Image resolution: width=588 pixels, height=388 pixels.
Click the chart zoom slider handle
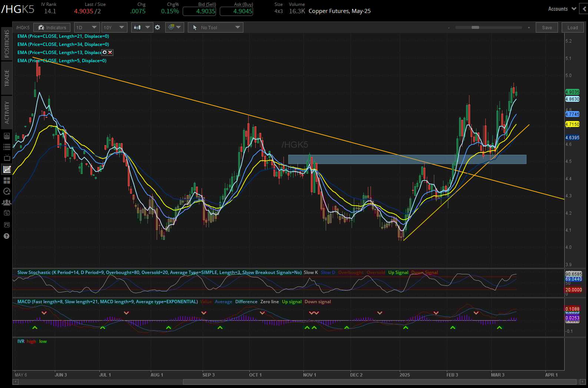pos(475,27)
